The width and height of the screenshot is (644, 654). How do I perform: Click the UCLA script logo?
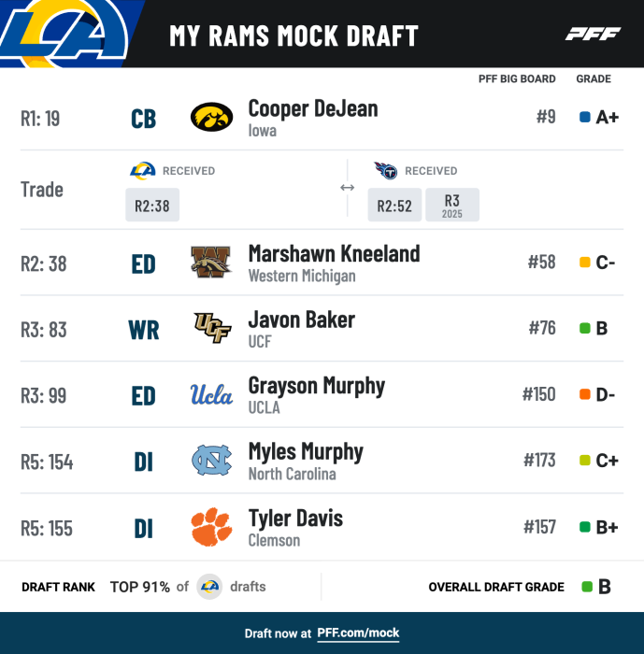[x=211, y=394]
